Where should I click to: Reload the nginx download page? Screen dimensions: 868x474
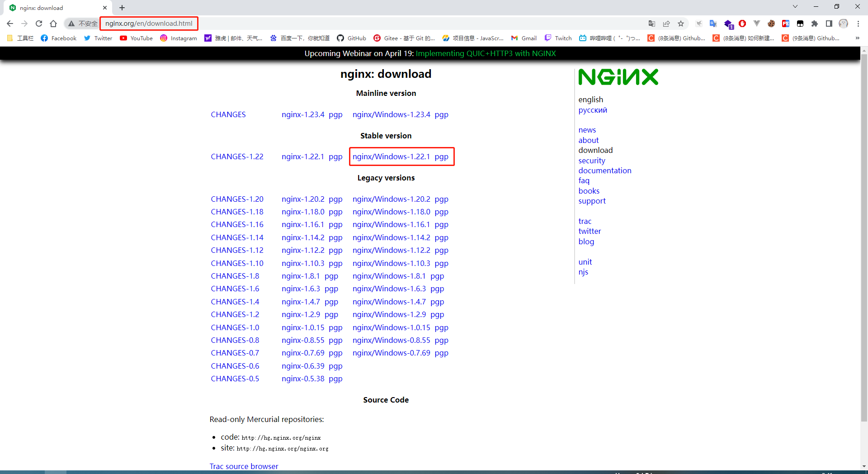(39, 24)
